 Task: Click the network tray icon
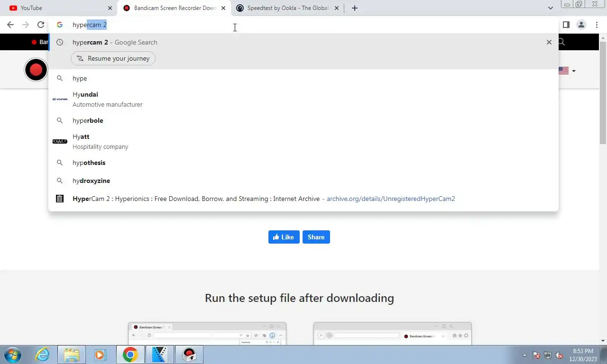pyautogui.click(x=548, y=355)
